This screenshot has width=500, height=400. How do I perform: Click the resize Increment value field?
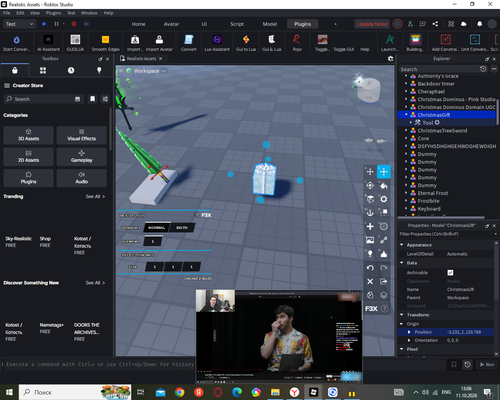[153, 241]
